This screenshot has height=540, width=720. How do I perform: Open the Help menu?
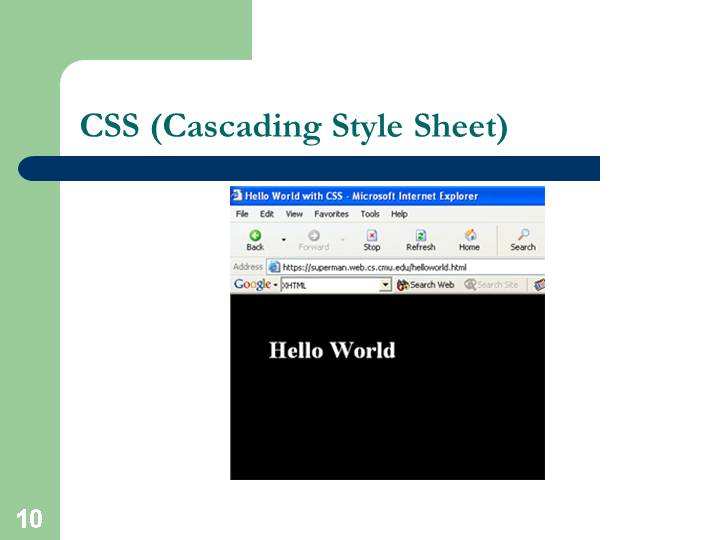tap(399, 214)
